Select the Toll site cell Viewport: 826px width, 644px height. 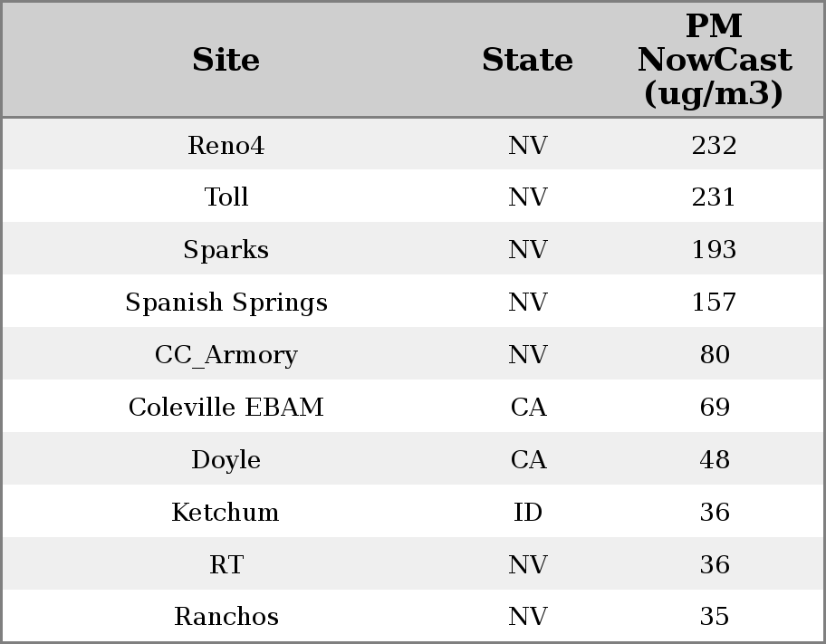(x=226, y=197)
